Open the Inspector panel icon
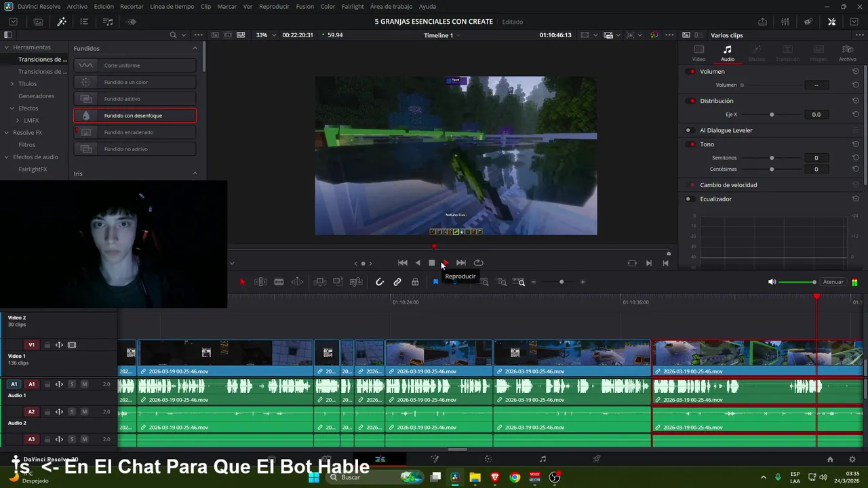The image size is (868, 488). 832,22
